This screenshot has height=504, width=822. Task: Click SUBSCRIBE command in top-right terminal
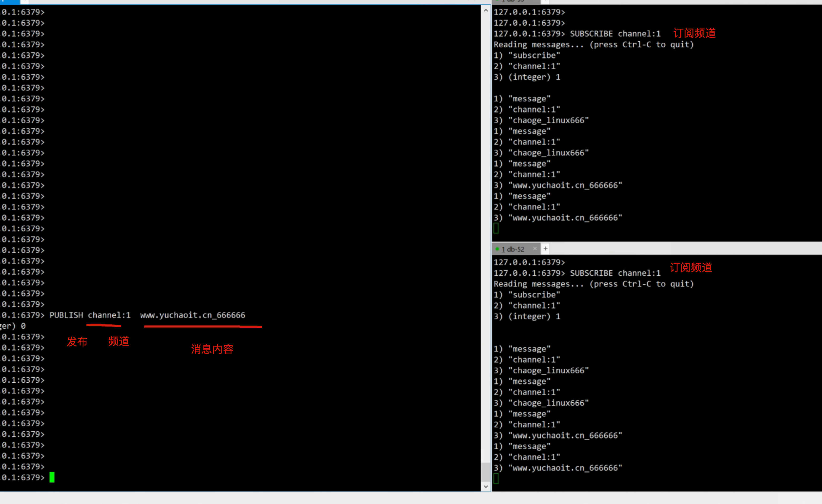591,34
